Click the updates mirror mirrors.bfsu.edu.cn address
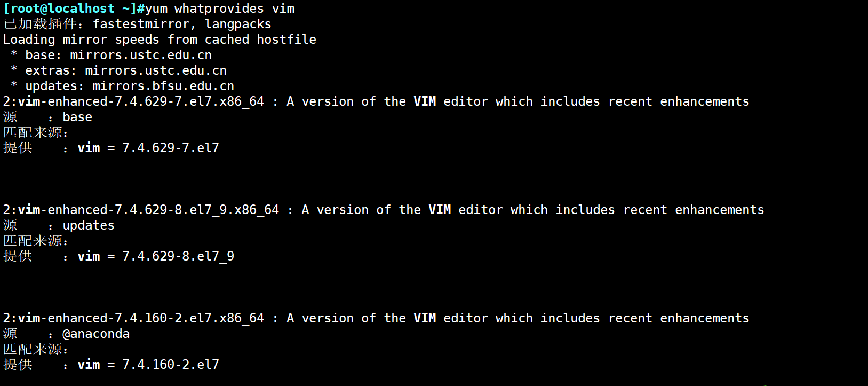 [x=163, y=86]
